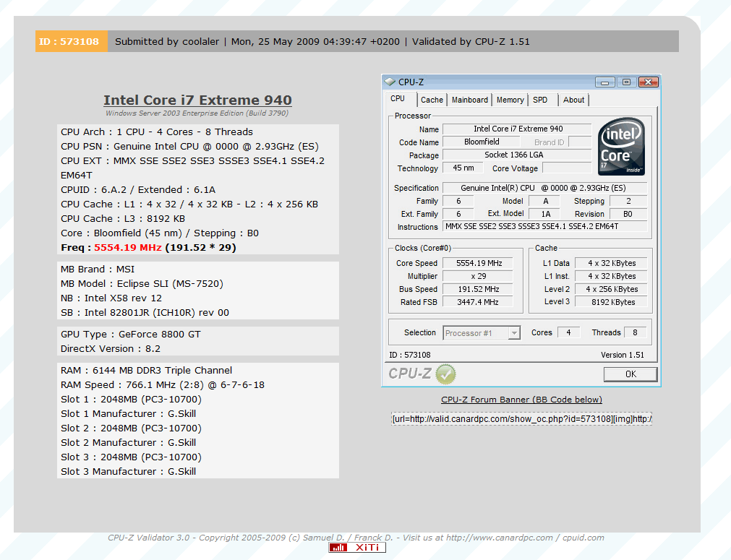Click the Bus Speed value 191.52 MHz

(479, 289)
